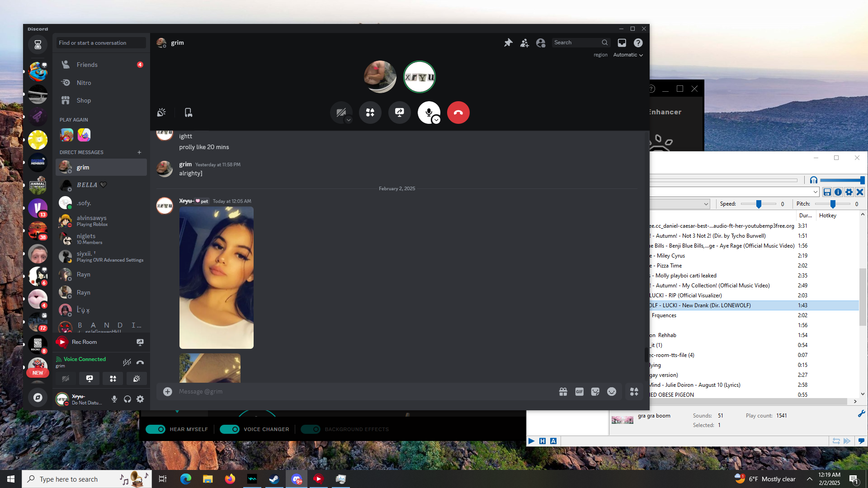868x488 pixels.
Task: Open Discord user settings gear
Action: pos(140,399)
